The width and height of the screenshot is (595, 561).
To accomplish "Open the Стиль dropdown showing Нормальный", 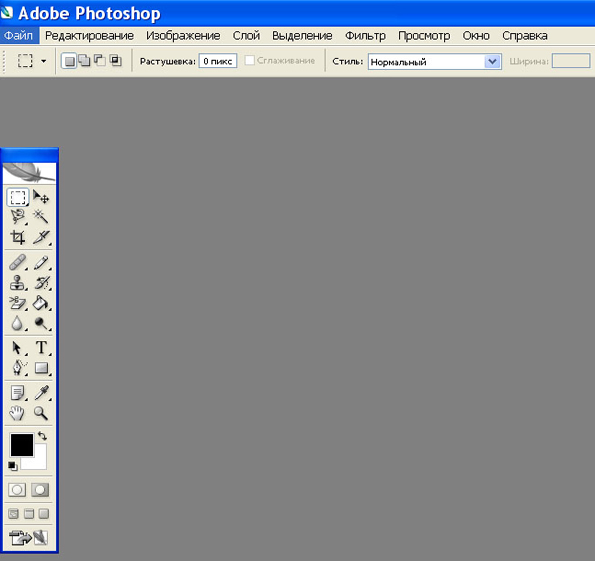I will (434, 61).
